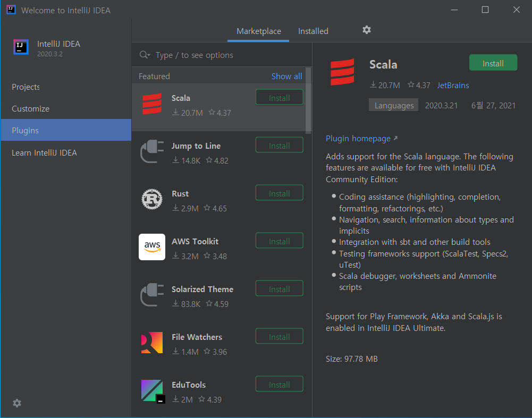This screenshot has width=532, height=418.
Task: Click the 4.37 star rating in details pane
Action: pos(419,86)
